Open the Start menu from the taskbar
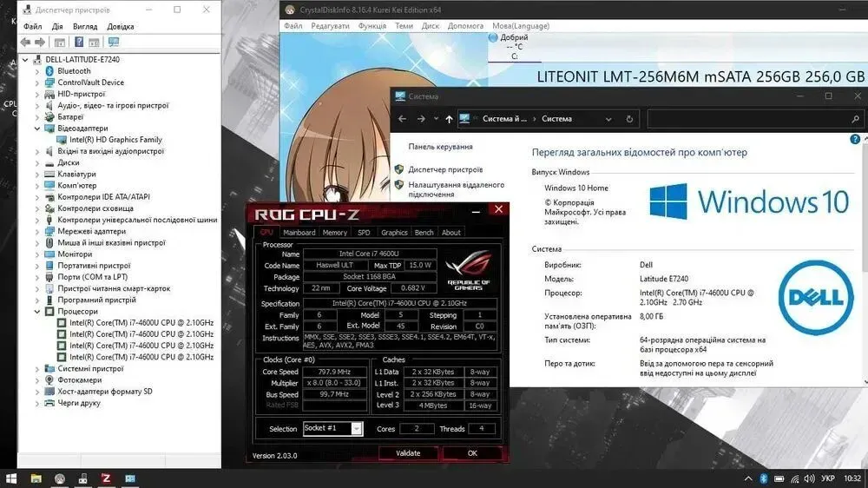Screen dimensions: 868x488 coord(12,478)
